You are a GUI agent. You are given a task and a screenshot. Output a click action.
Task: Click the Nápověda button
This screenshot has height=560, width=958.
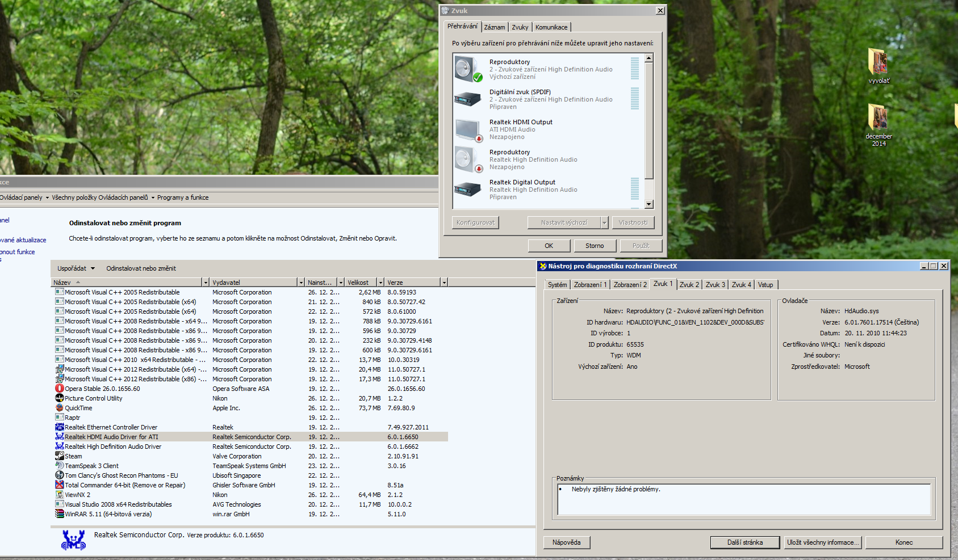click(x=567, y=542)
